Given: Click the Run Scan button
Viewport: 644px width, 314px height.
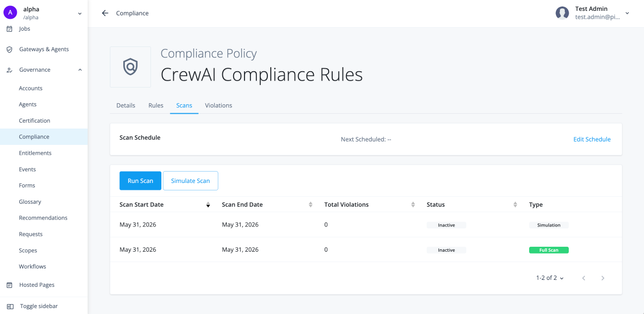Looking at the screenshot, I should click(141, 181).
